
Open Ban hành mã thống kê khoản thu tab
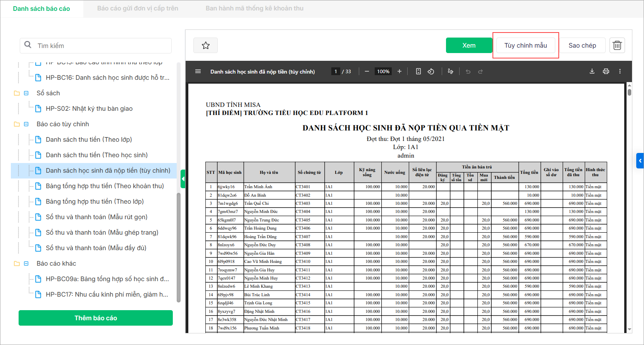tap(254, 9)
